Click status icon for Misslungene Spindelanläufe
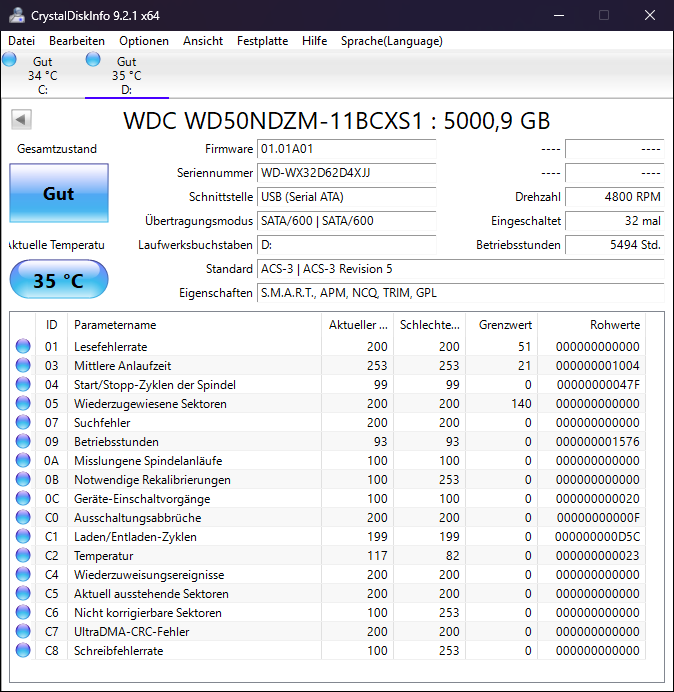 [x=23, y=460]
